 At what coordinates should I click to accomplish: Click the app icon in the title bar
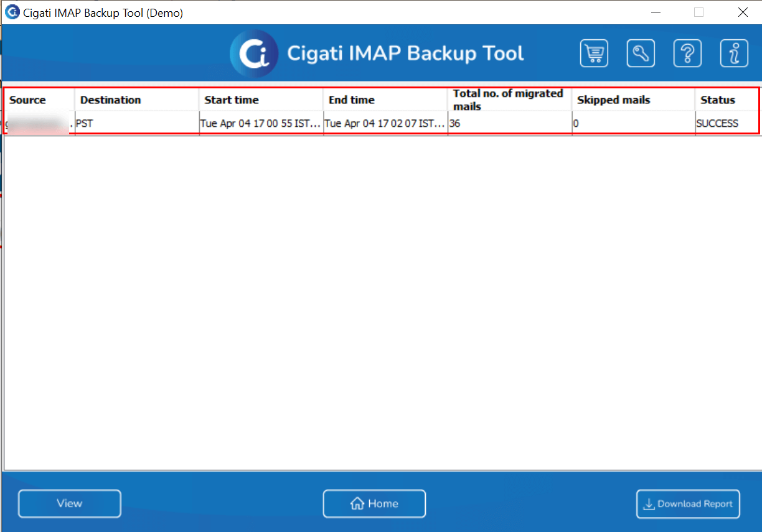[x=12, y=12]
